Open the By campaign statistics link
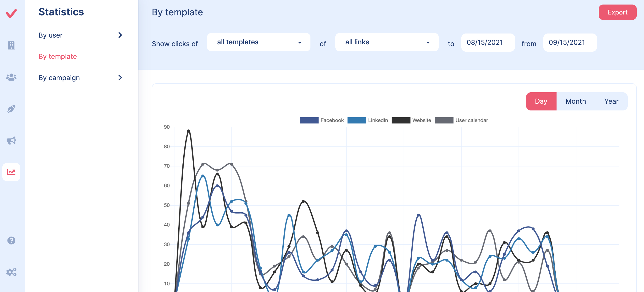 pyautogui.click(x=59, y=78)
